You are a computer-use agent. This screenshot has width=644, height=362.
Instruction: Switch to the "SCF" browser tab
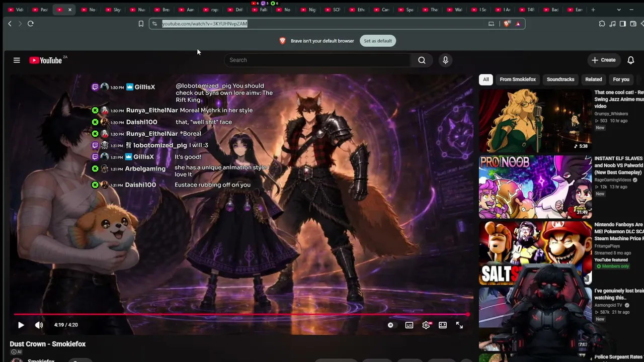[333, 10]
